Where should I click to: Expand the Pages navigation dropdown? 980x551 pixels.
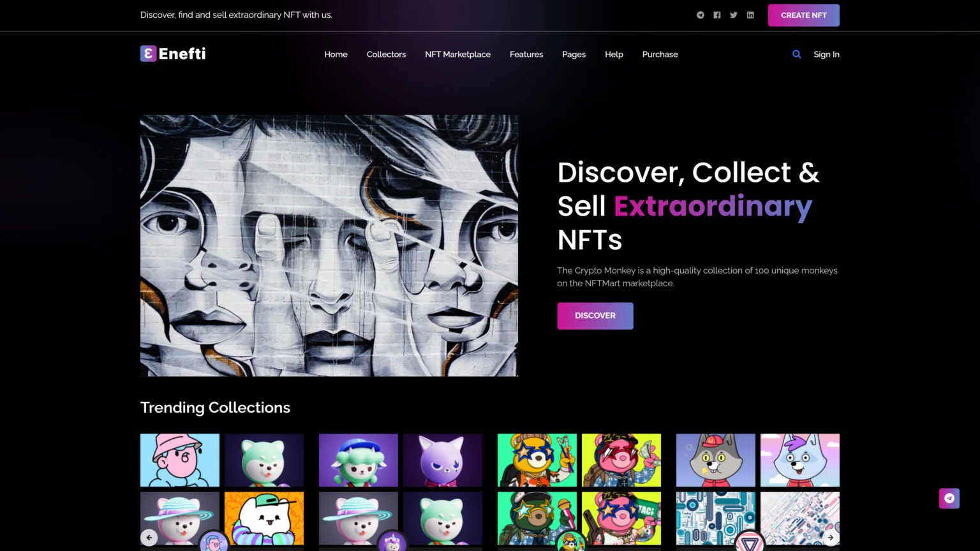tap(573, 54)
